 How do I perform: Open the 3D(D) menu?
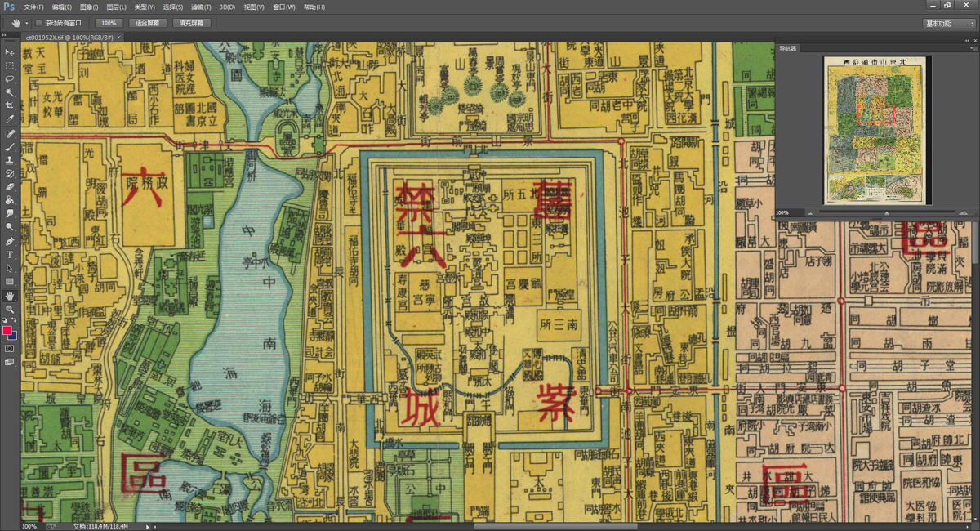[227, 7]
